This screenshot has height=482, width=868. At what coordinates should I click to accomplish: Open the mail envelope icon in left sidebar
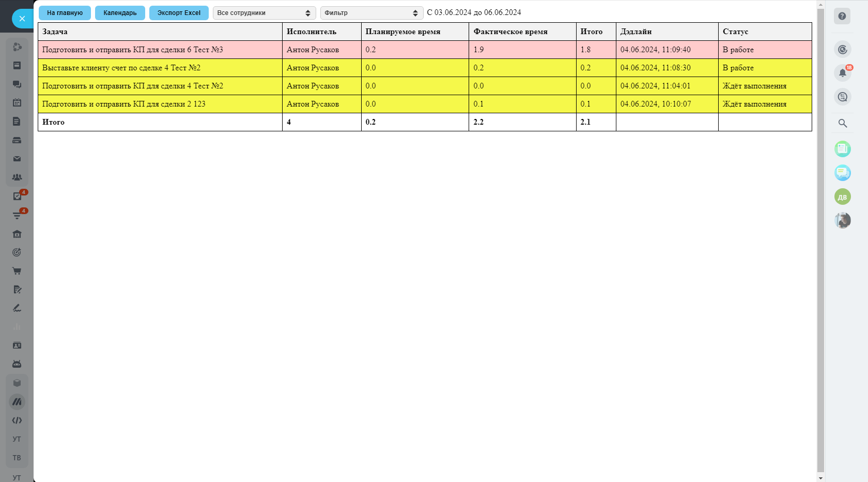(x=17, y=159)
